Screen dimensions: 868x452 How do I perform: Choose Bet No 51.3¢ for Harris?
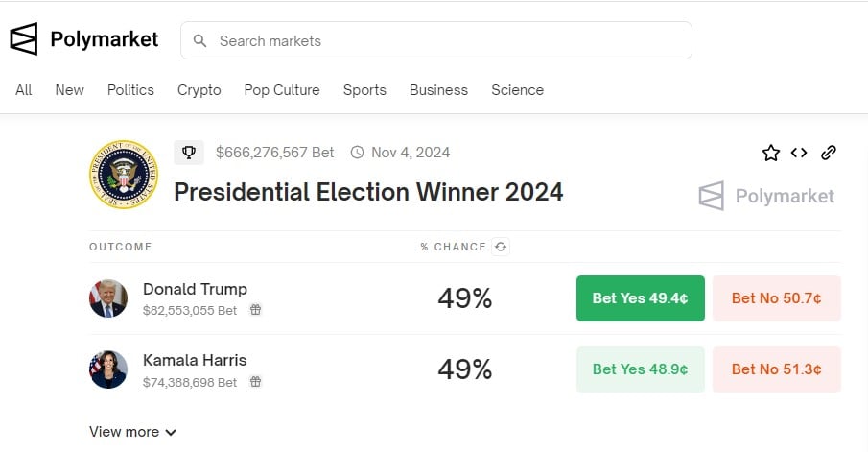point(776,369)
